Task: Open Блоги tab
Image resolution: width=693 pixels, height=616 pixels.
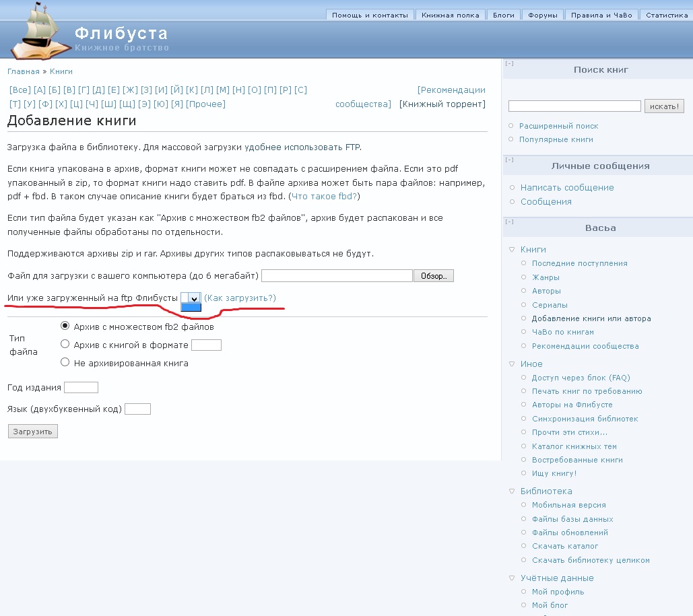Action: point(503,15)
